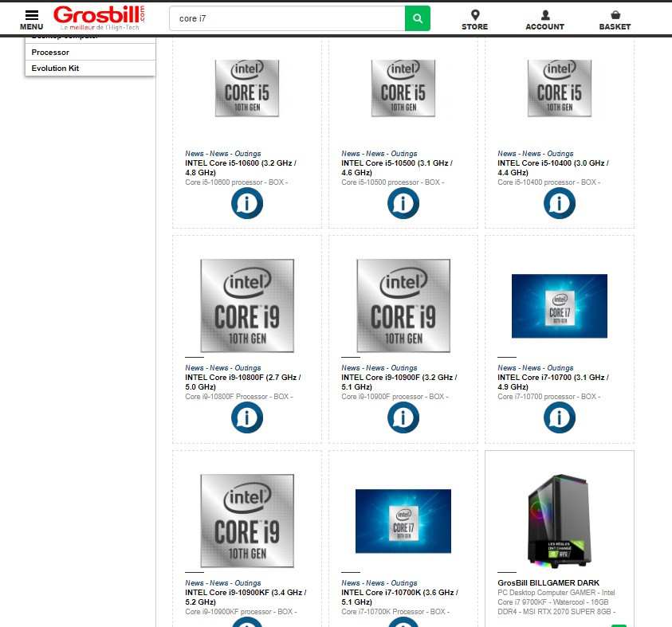This screenshot has height=627, width=672.
Task: Click News - News - Outings above i5-10500
Action: click(x=379, y=153)
